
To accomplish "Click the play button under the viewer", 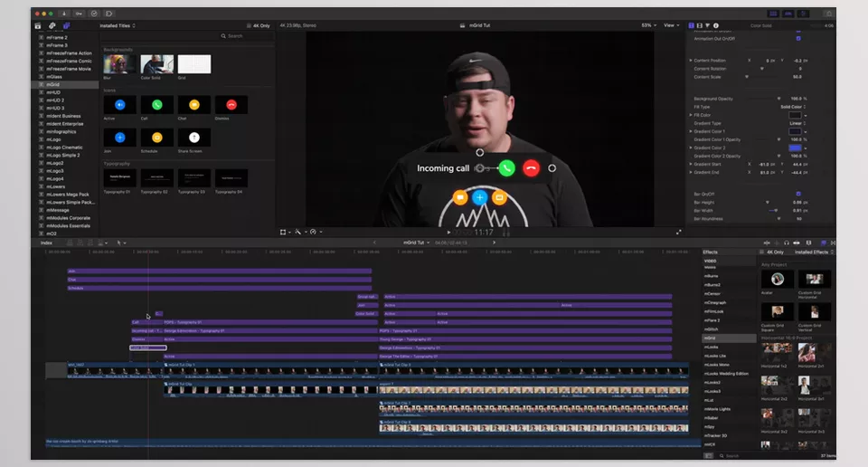I will (448, 233).
